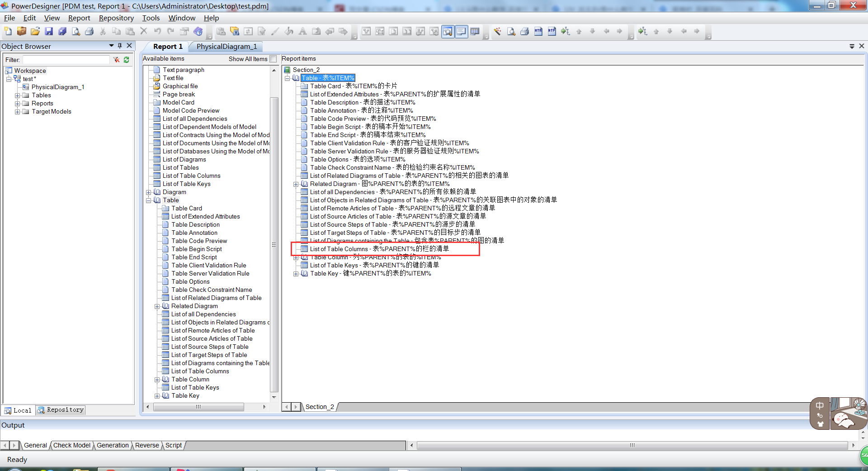The width and height of the screenshot is (868, 471).
Task: Expand Related Diagram in Available items
Action: (x=157, y=306)
